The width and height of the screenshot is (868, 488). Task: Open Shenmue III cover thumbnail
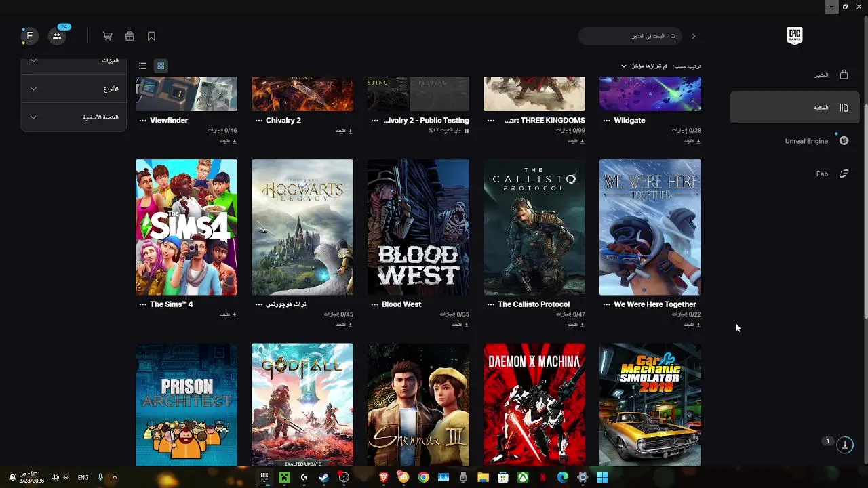pyautogui.click(x=418, y=405)
